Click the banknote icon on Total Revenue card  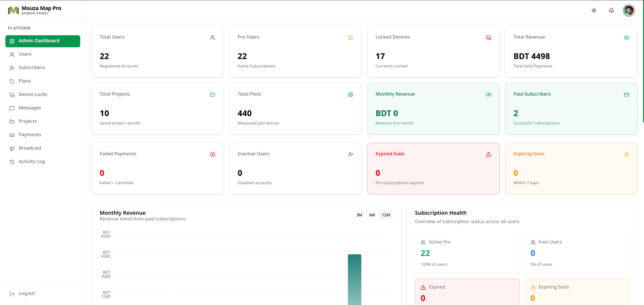(x=627, y=38)
